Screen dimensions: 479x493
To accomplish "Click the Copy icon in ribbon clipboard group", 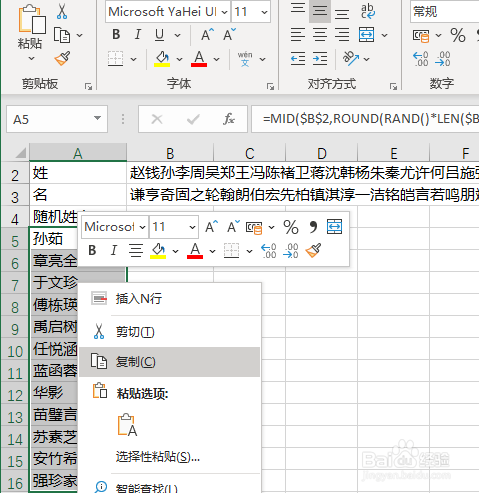I will pos(62,35).
